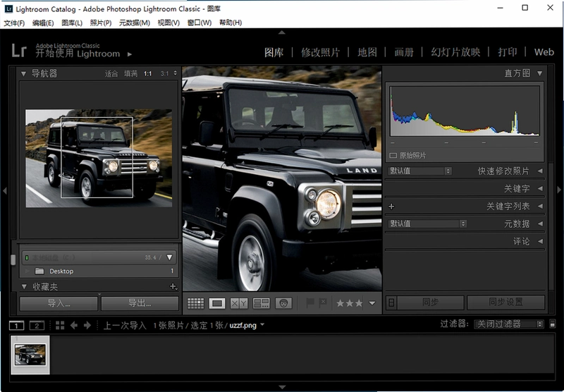Open survey view icon
The height and width of the screenshot is (392, 564).
tap(261, 303)
